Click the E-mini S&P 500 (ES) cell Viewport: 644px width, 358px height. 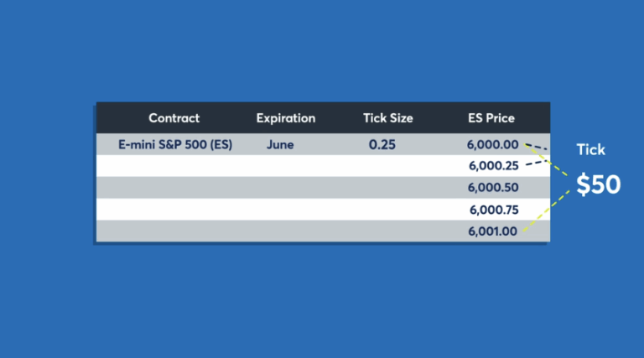175,144
